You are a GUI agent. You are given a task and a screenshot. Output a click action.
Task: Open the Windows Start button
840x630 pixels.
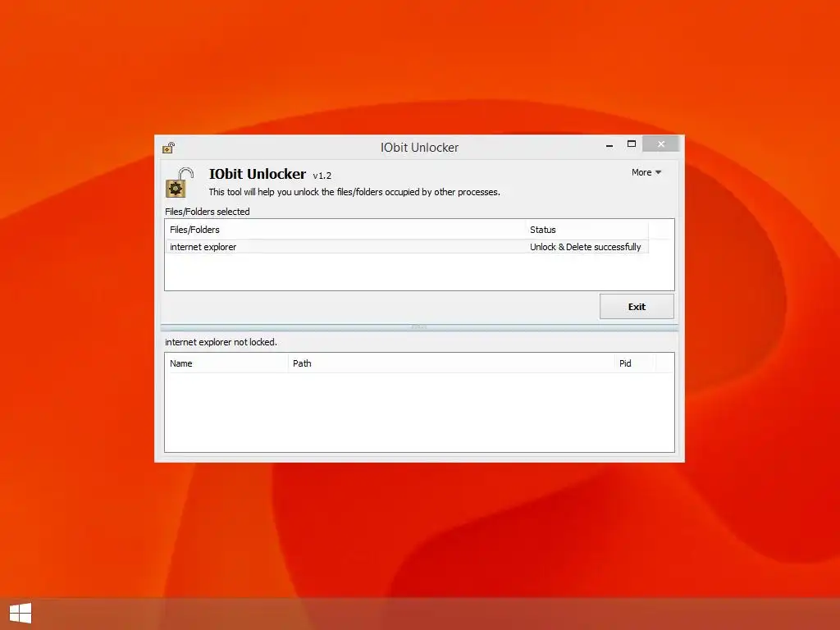[x=21, y=613]
